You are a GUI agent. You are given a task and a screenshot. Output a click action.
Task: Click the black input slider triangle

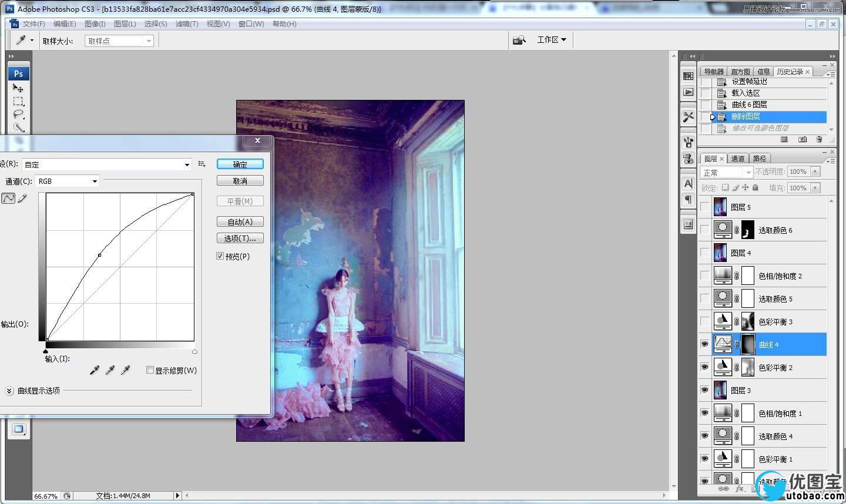(x=46, y=351)
